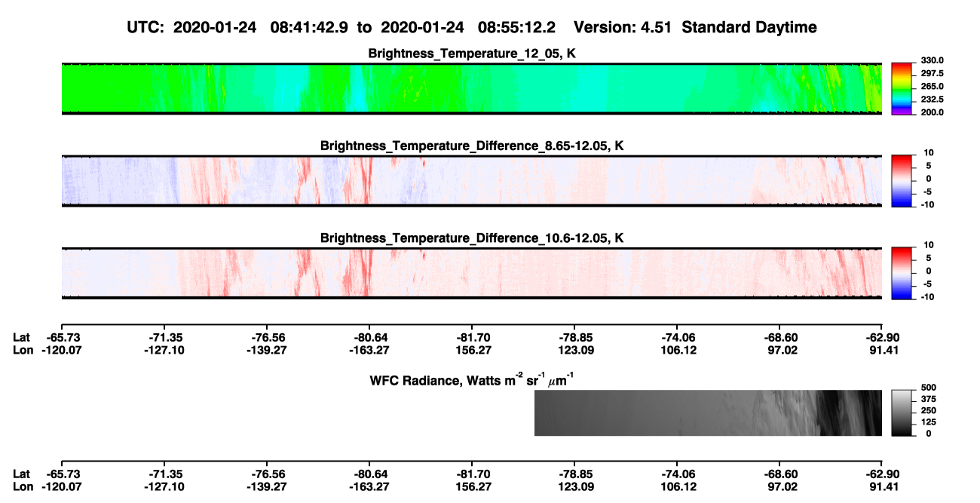Click latitude -68.60 on the axis under the WFC panel
This screenshot has width=980, height=503.
coord(780,474)
